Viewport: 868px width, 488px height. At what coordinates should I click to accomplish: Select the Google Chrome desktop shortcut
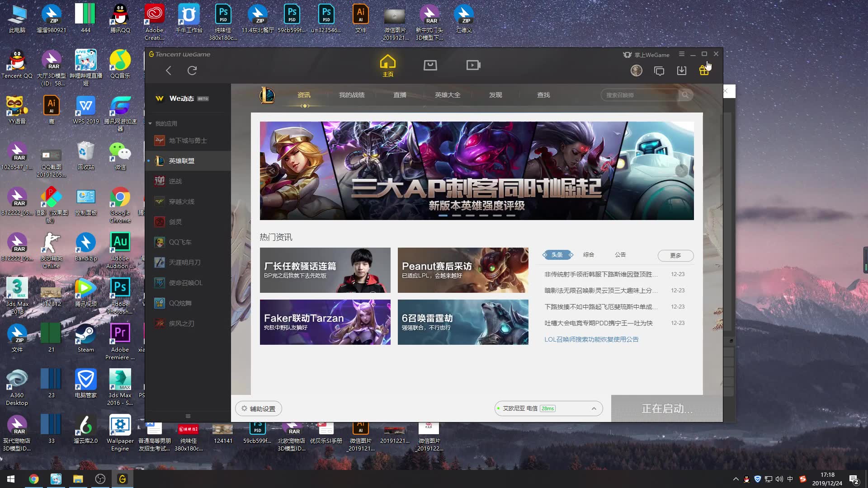120,204
